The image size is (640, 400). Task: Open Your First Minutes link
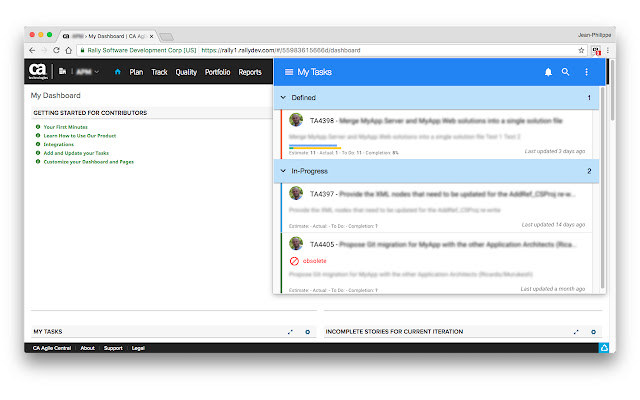click(x=65, y=127)
